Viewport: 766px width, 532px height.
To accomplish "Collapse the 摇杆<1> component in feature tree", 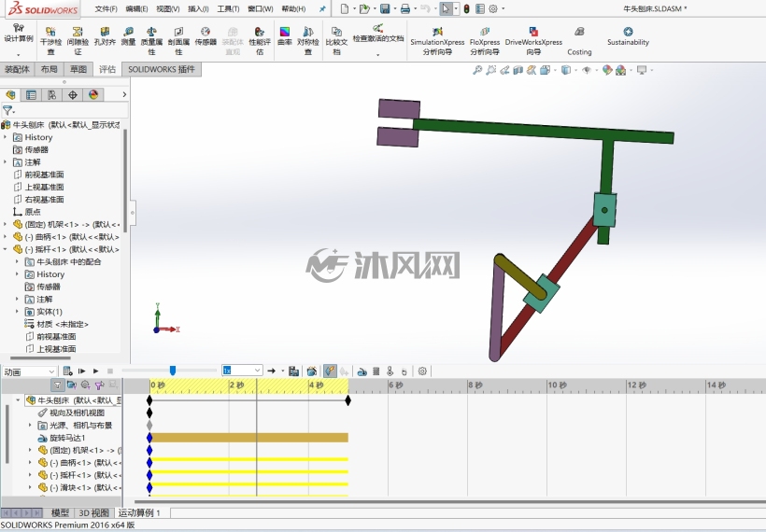I will (x=6, y=249).
